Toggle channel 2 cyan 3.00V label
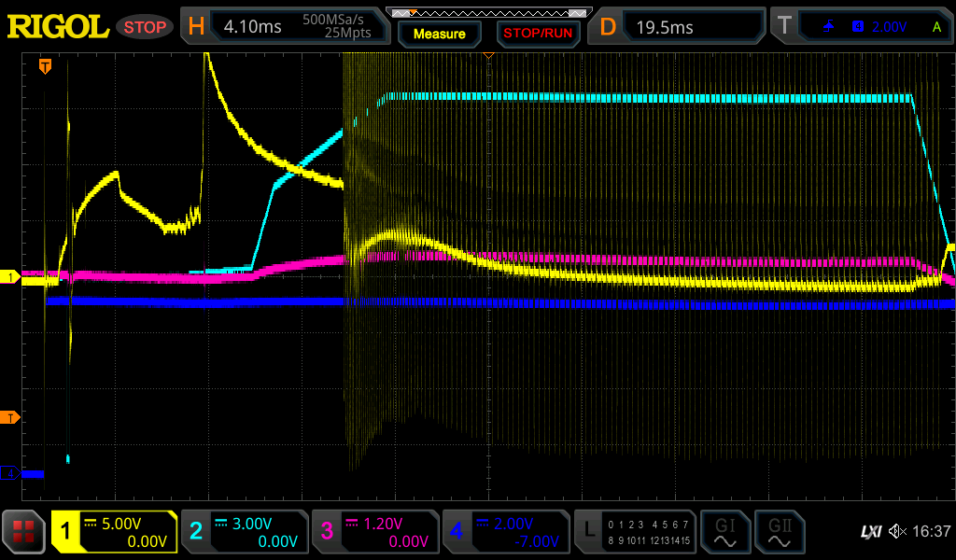This screenshot has width=956, height=560. pos(245,532)
